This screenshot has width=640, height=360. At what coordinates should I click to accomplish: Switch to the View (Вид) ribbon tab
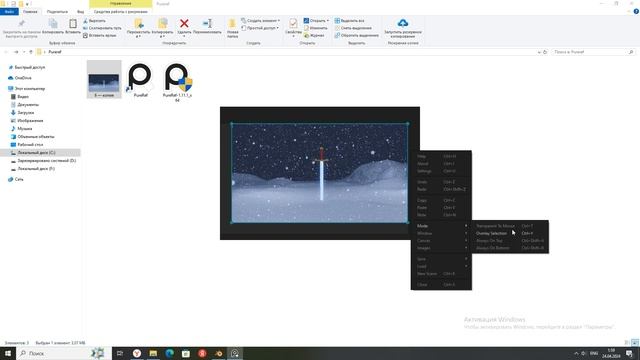click(80, 12)
